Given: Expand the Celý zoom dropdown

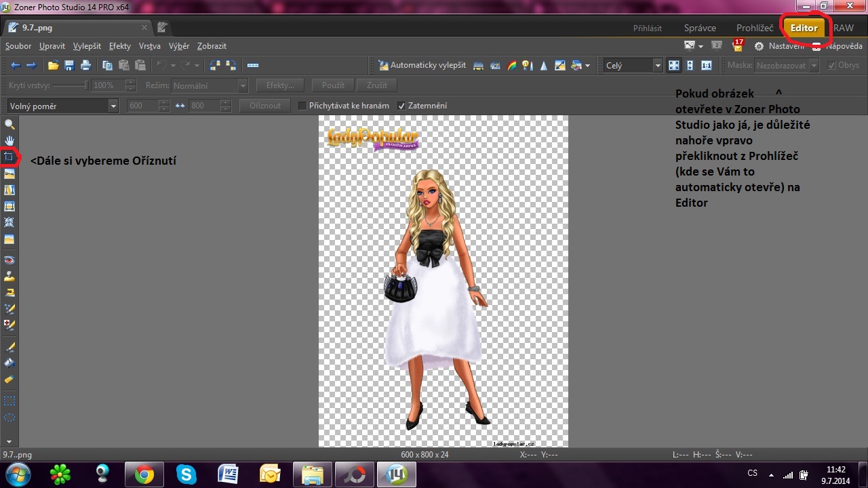Looking at the screenshot, I should click(657, 66).
